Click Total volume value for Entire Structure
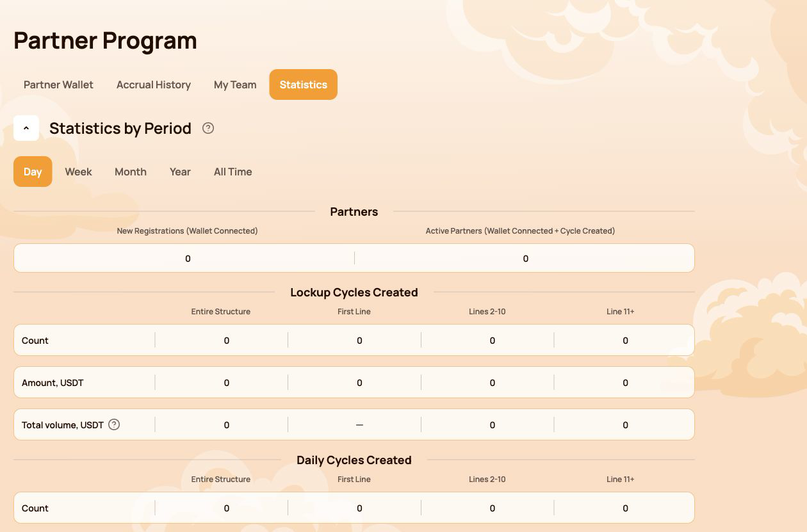This screenshot has width=807, height=532. click(x=227, y=425)
